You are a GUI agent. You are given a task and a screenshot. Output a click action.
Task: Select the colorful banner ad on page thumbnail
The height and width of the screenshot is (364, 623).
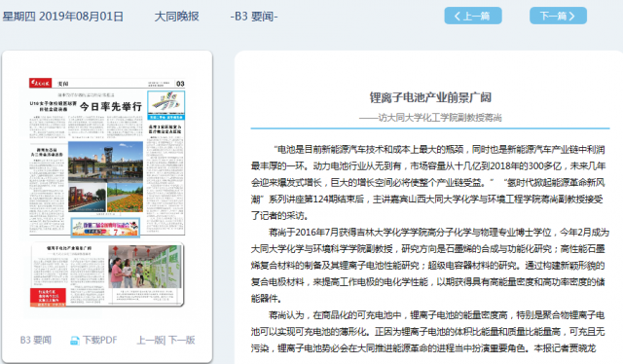[x=106, y=228]
